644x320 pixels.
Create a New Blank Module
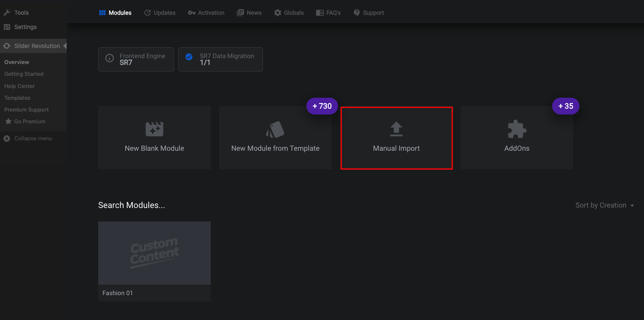click(x=154, y=138)
